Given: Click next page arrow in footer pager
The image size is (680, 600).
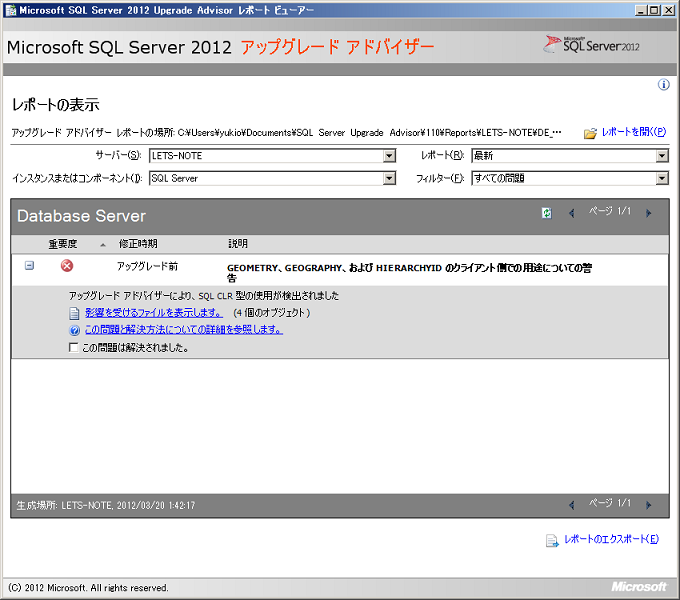Looking at the screenshot, I should tap(648, 505).
